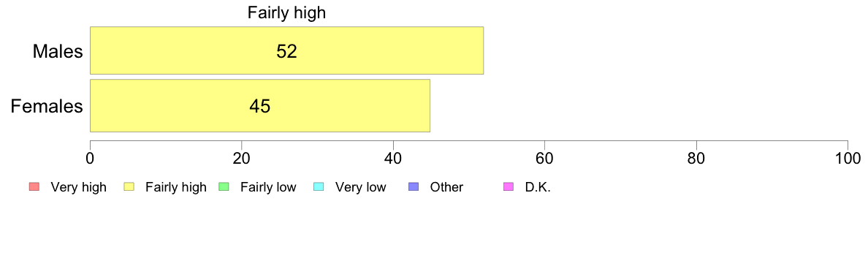This screenshot has width=868, height=269.
Task: Click the magenta D.K. legend swatch
Action: click(509, 187)
